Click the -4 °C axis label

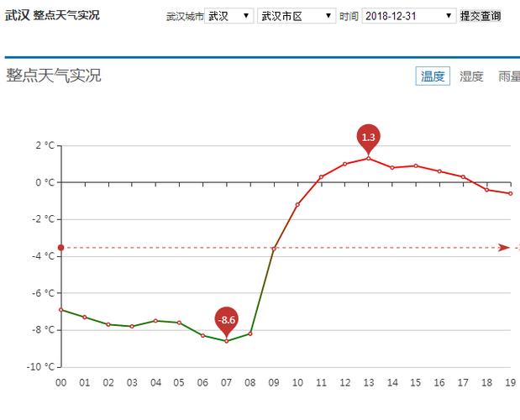[43, 256]
